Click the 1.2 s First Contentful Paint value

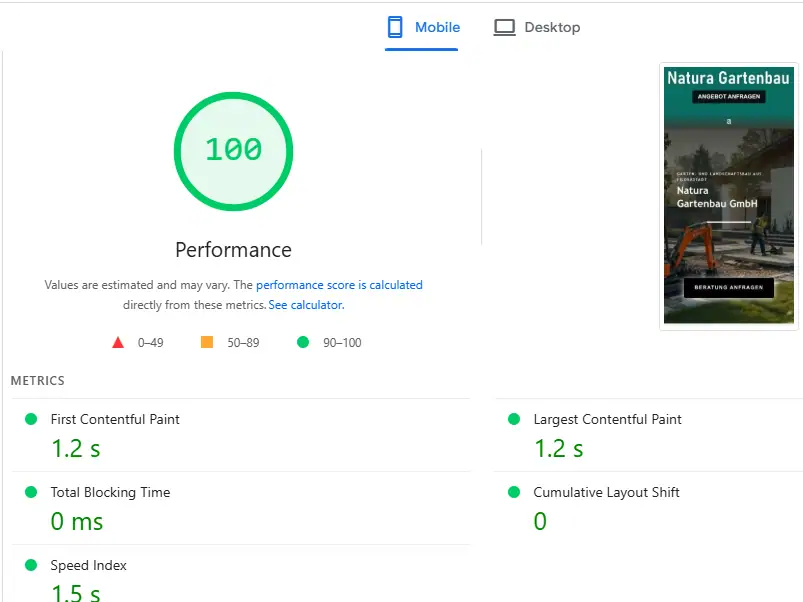[x=76, y=449]
